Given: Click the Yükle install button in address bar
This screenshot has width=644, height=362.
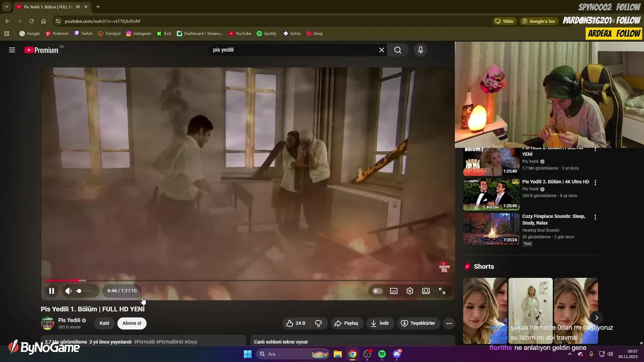Looking at the screenshot, I should [x=504, y=21].
